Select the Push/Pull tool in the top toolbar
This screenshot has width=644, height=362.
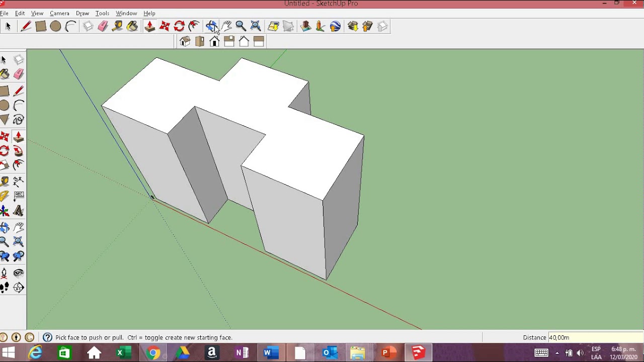click(x=149, y=26)
